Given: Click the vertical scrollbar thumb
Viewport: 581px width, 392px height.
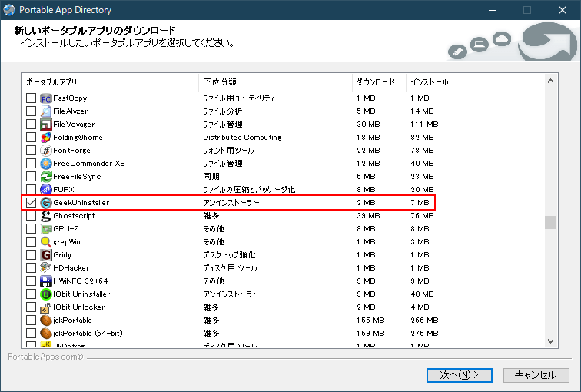Looking at the screenshot, I should (x=550, y=222).
